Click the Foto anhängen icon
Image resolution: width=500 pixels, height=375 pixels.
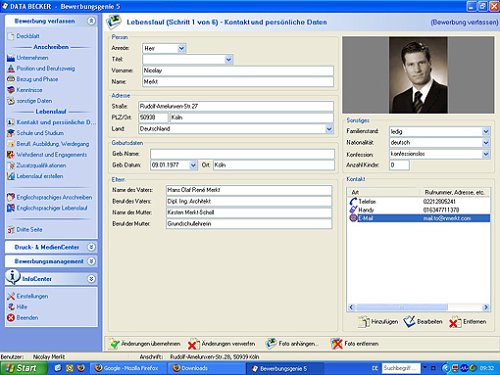(271, 343)
